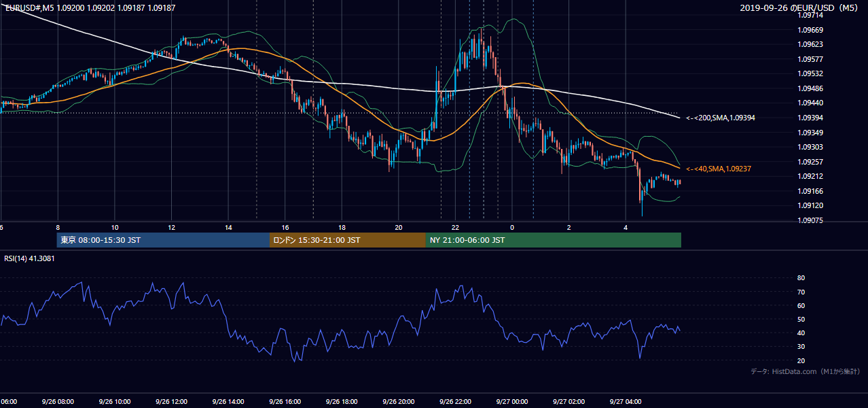Click bottom time label 9/26 18:00
Image resolution: width=868 pixels, height=408 pixels.
point(342,402)
